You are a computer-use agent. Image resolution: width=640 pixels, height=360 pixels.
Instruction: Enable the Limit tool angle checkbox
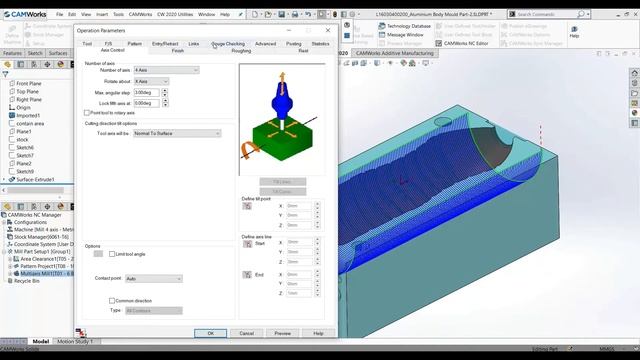point(112,254)
